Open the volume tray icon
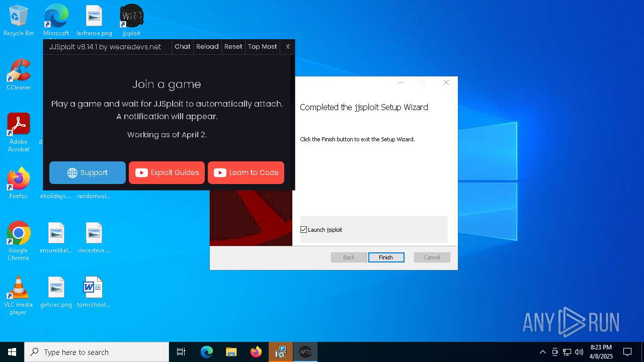The height and width of the screenshot is (362, 644). coord(579,352)
